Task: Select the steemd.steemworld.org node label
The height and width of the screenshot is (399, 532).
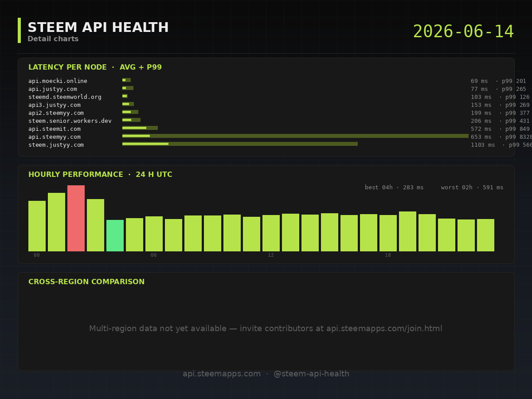Action: coord(65,97)
